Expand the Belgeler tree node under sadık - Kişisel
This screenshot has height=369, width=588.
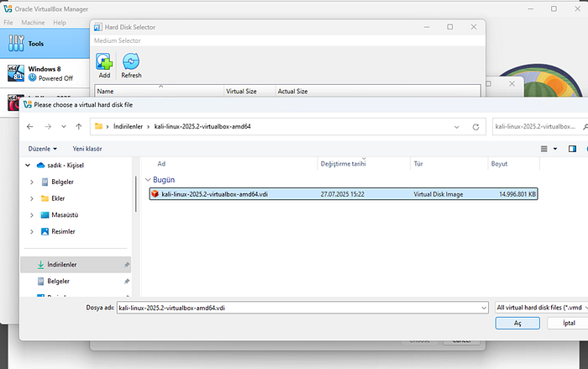(32, 182)
